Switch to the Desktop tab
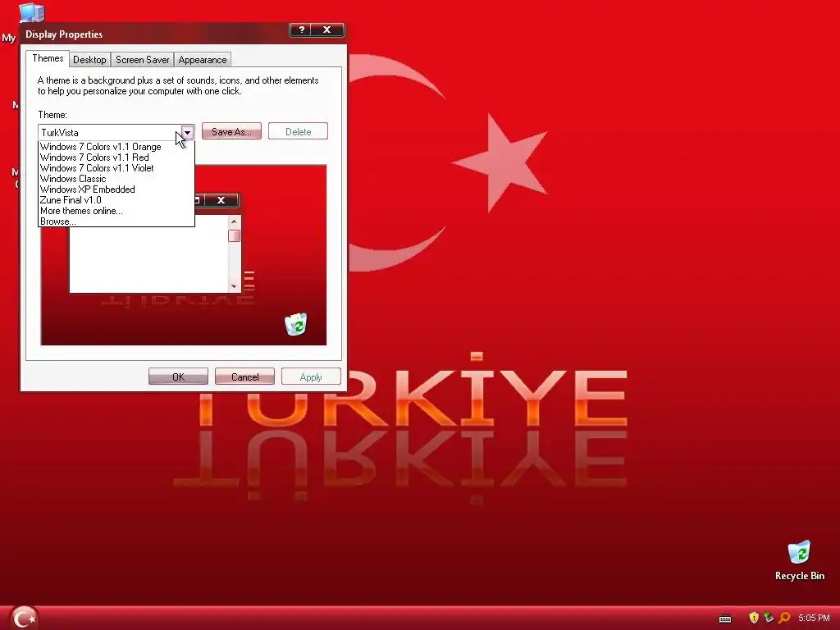This screenshot has height=630, width=840. [x=89, y=60]
